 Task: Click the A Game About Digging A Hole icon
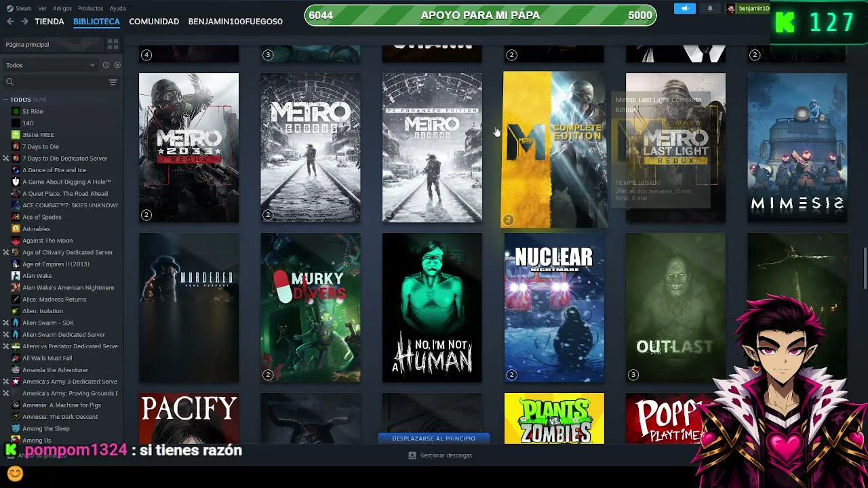click(x=16, y=182)
